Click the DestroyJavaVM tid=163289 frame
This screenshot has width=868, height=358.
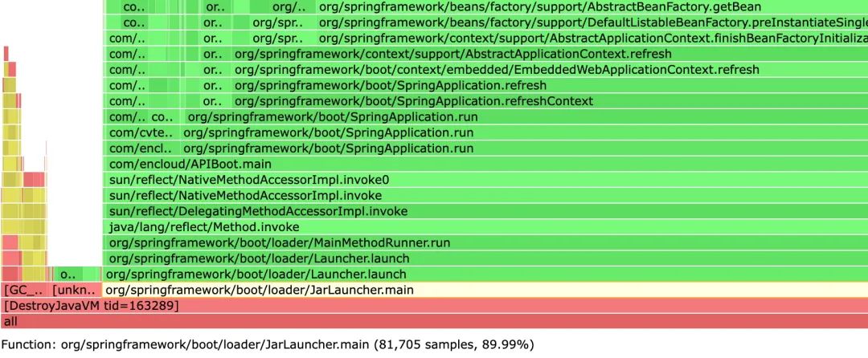coord(435,306)
